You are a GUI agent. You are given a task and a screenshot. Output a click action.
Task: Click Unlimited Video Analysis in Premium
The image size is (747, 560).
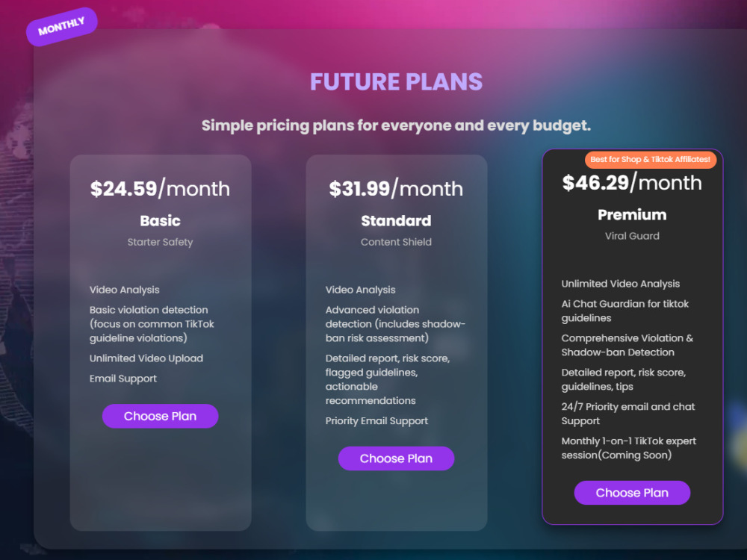pos(621,284)
